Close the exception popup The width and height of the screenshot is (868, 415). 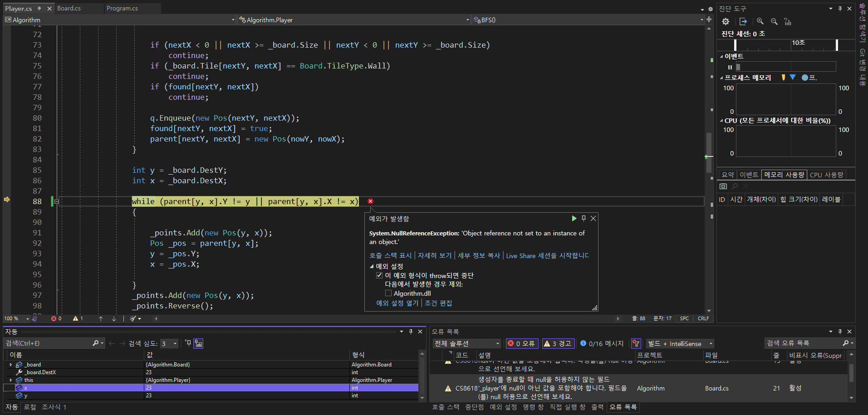[593, 218]
